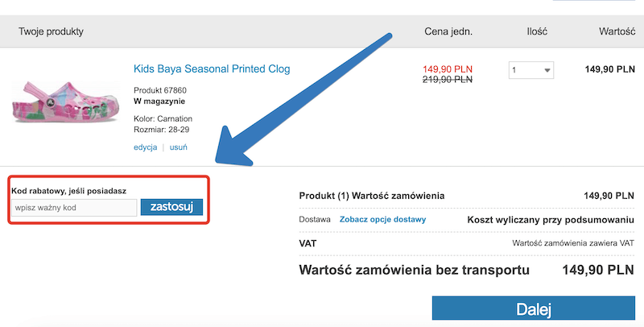Click the Cena jedn. column header
Image resolution: width=644 pixels, height=327 pixels.
pyautogui.click(x=448, y=32)
